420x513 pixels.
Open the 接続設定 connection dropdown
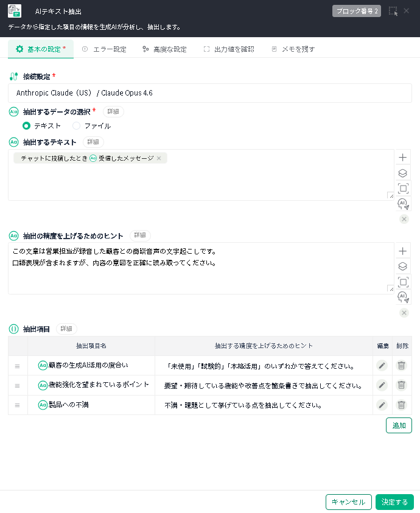click(209, 93)
